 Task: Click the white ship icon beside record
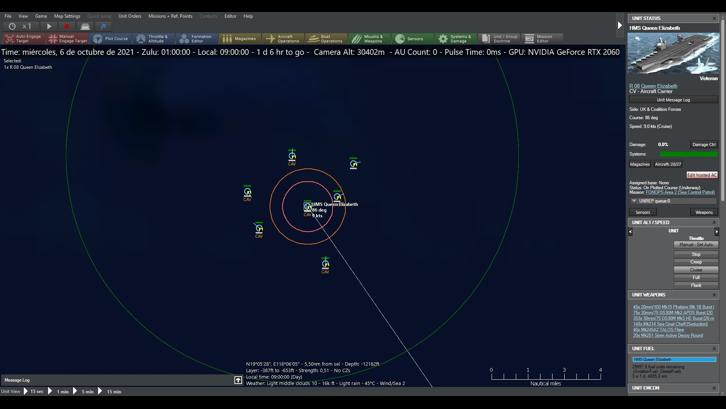(85, 26)
